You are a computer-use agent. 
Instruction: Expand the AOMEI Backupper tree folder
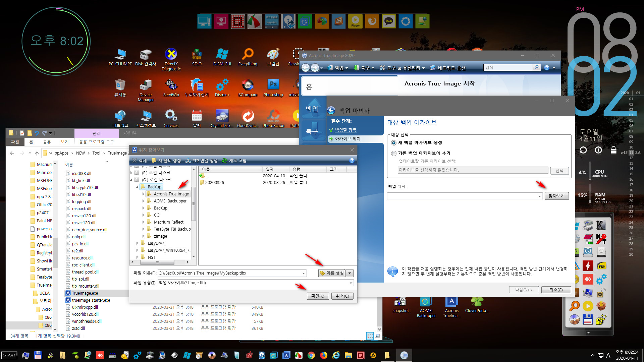coord(143,201)
